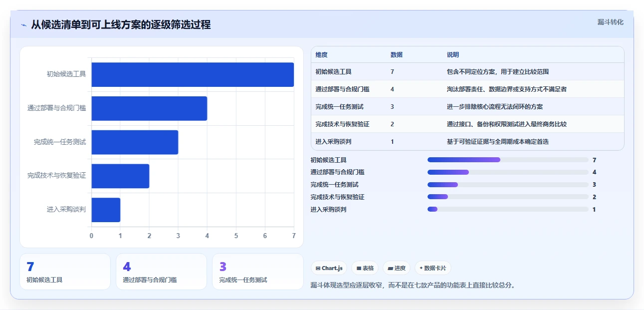This screenshot has height=310, width=644.
Task: Click the 初始候选工具 bar in the chart
Action: (x=193, y=74)
